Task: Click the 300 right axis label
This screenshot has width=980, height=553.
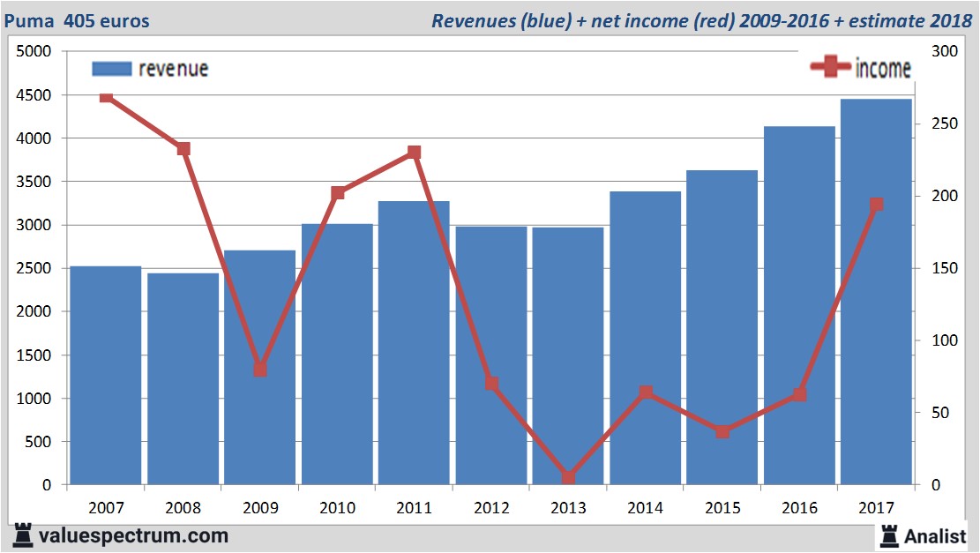Action: [x=944, y=51]
